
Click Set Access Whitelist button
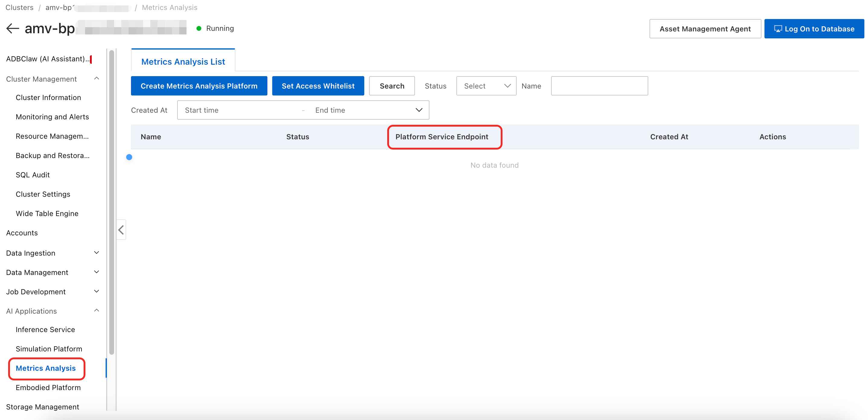coord(318,86)
